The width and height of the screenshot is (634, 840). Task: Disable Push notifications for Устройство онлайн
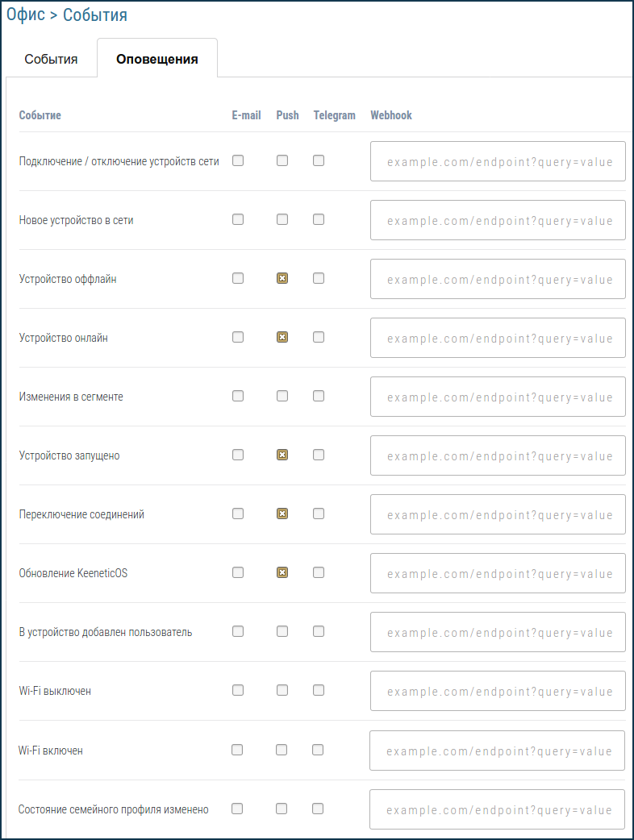[x=282, y=336]
